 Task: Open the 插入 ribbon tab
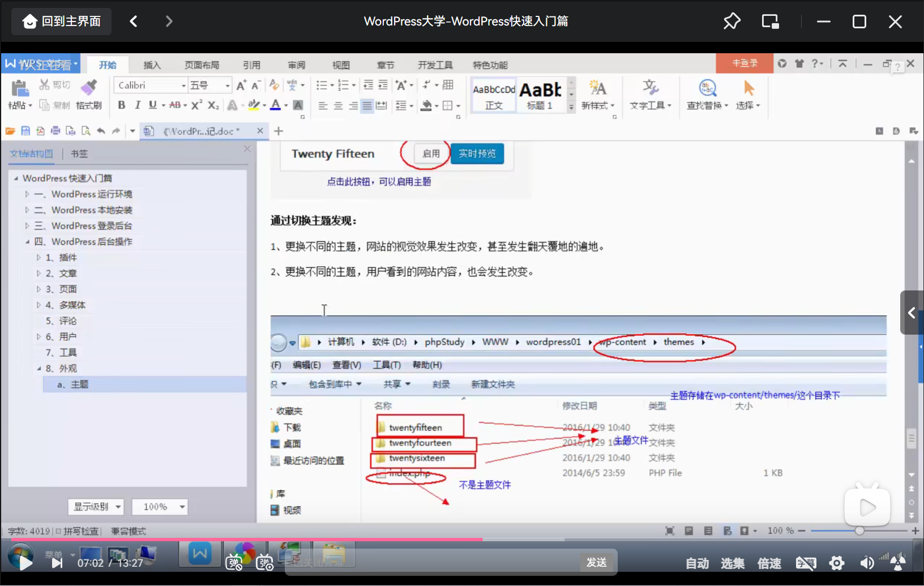click(x=152, y=65)
